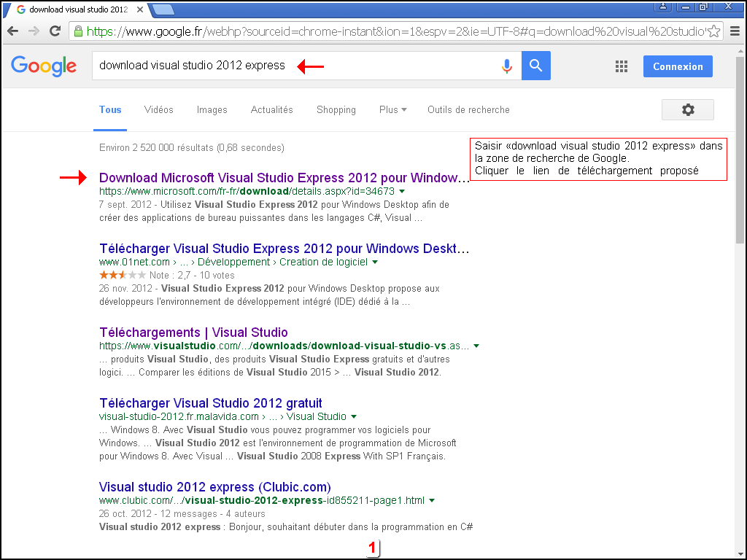Open Visual studio 2012 express (Clubic.com) link
747x560 pixels.
pyautogui.click(x=215, y=487)
